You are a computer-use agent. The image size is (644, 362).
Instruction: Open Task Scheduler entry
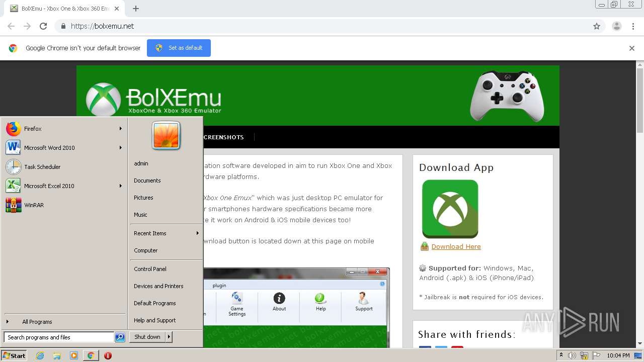pyautogui.click(x=64, y=167)
